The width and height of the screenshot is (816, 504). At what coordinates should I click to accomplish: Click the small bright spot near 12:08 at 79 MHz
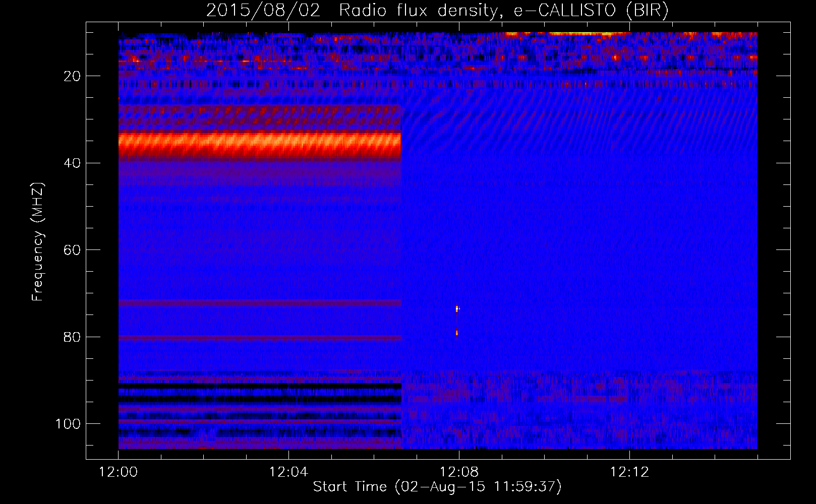457,333
